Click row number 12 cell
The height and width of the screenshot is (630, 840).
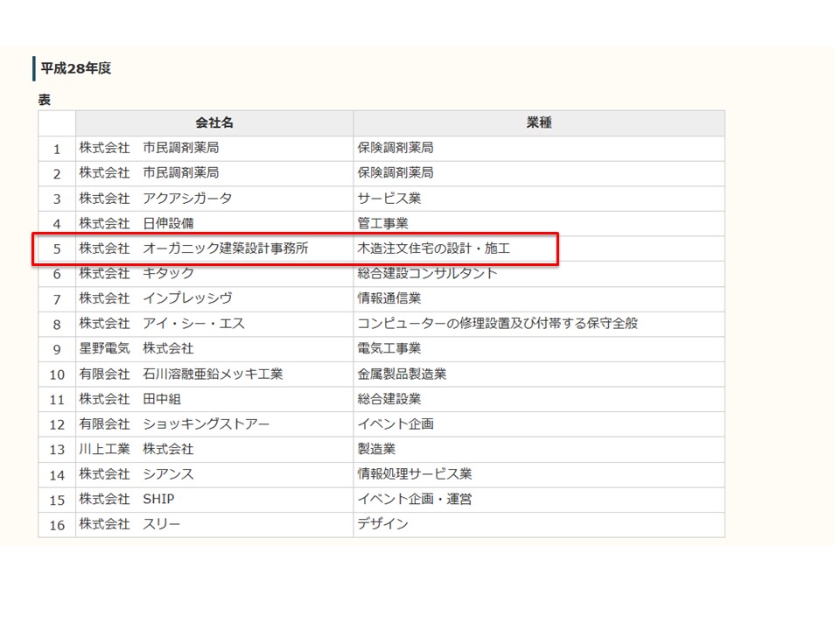pyautogui.click(x=57, y=425)
